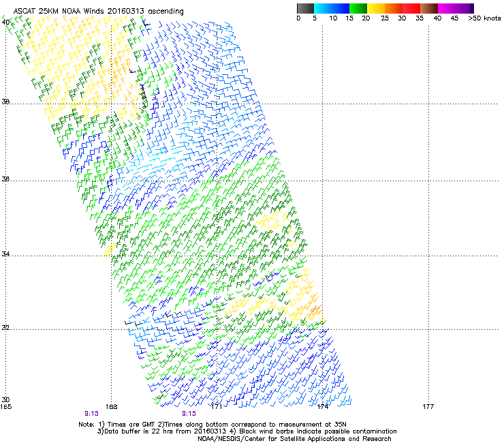Click the longitude axis label '171'
The width and height of the screenshot is (504, 443).
coord(217,407)
